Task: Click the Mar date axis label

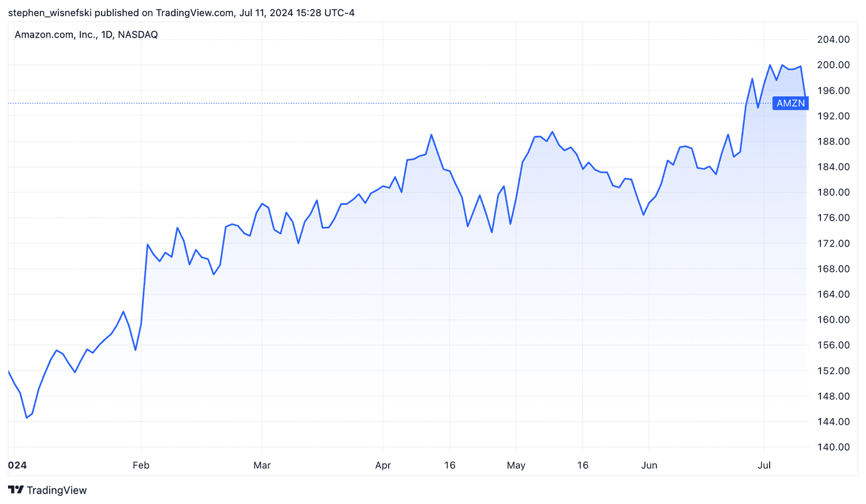Action: [262, 465]
